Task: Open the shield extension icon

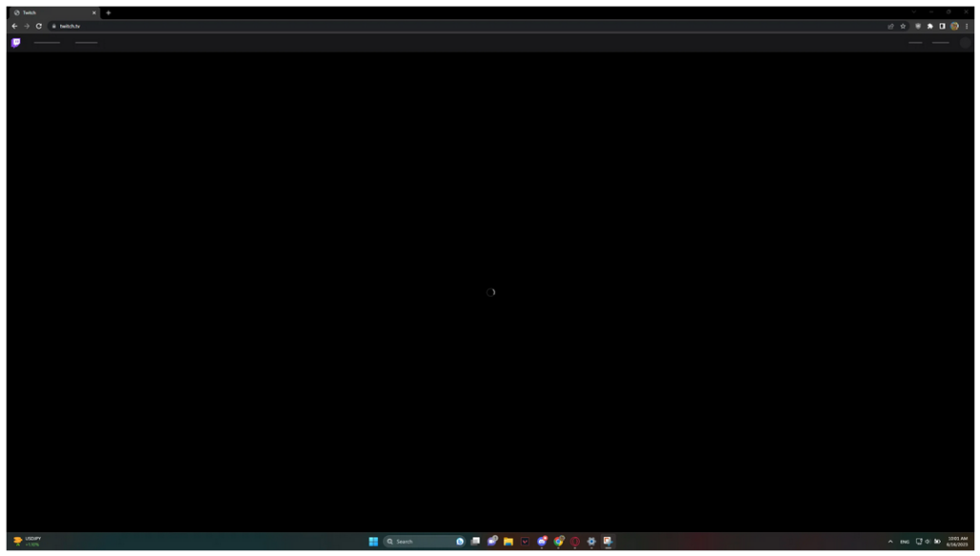Action: (x=918, y=26)
